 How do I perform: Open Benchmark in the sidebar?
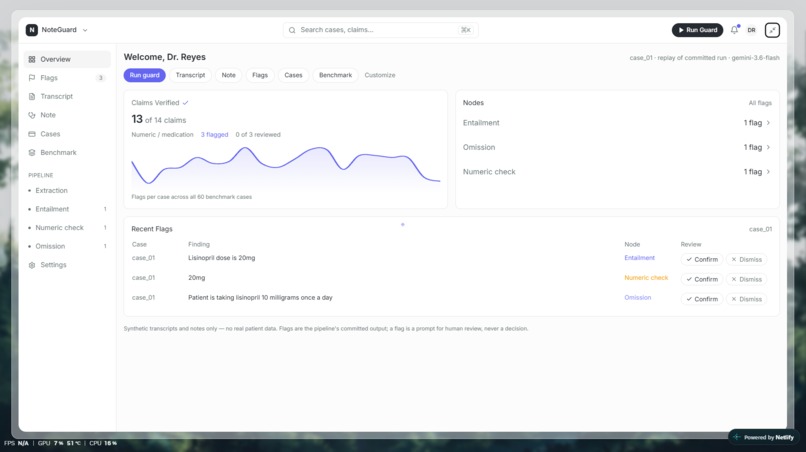67,152
